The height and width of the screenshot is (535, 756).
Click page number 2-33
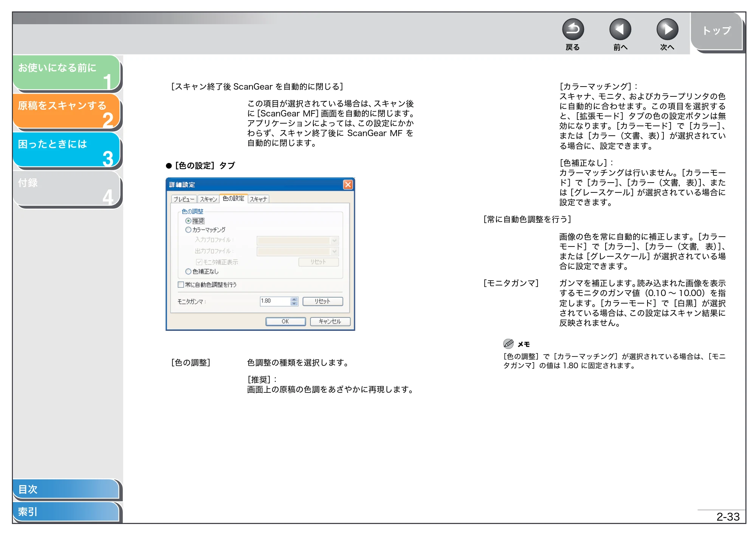(728, 516)
